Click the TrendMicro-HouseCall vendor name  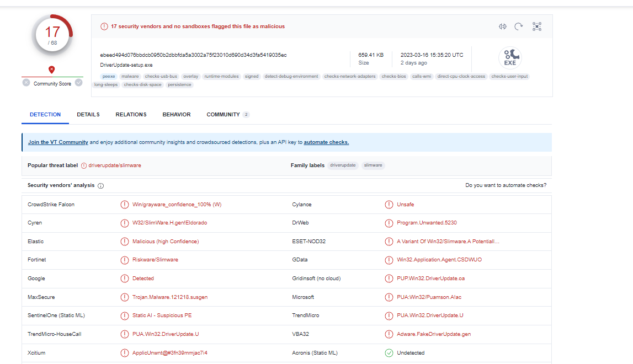(x=55, y=334)
